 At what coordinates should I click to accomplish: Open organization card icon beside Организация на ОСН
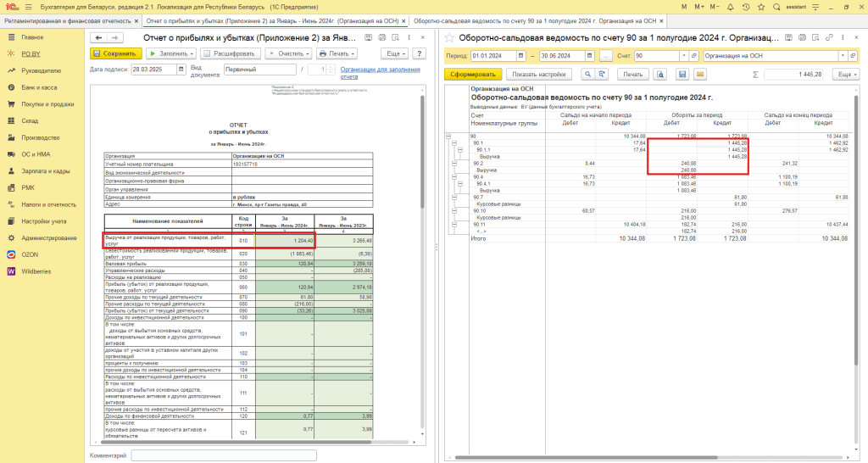pyautogui.click(x=853, y=56)
